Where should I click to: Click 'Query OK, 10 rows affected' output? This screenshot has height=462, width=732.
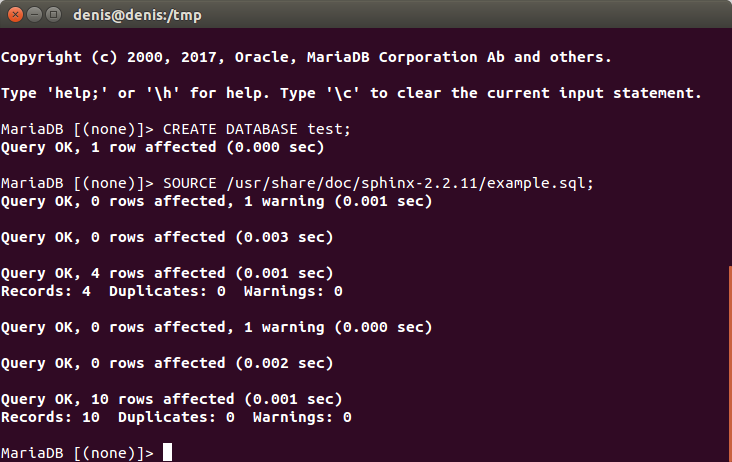click(x=171, y=399)
